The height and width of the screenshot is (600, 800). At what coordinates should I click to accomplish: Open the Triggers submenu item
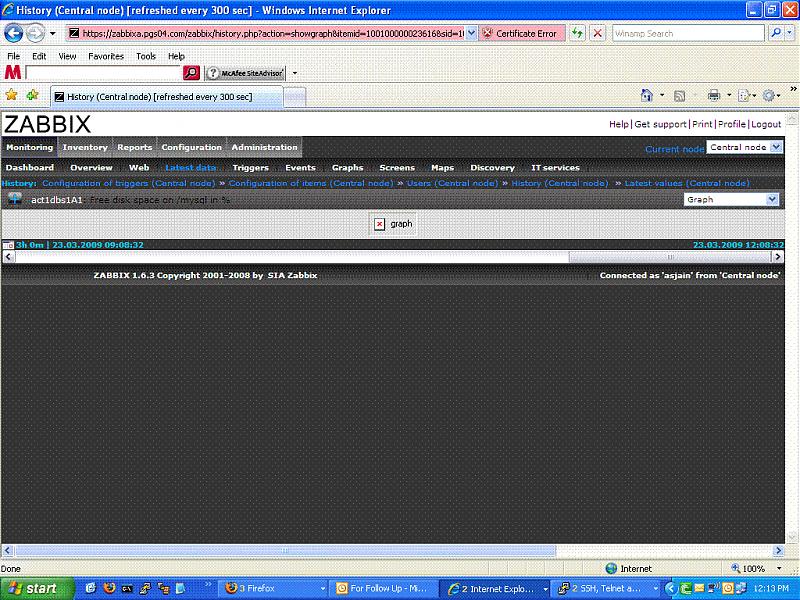click(251, 167)
